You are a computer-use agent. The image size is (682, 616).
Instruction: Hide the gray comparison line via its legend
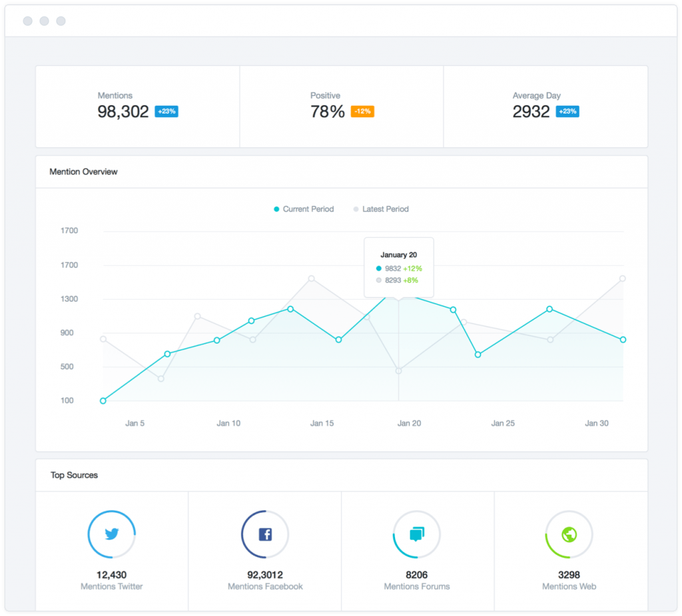click(380, 208)
